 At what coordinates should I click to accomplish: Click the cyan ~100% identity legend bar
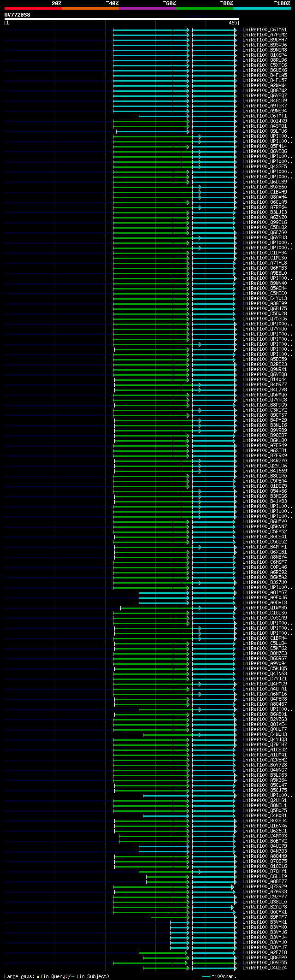[262, 8]
